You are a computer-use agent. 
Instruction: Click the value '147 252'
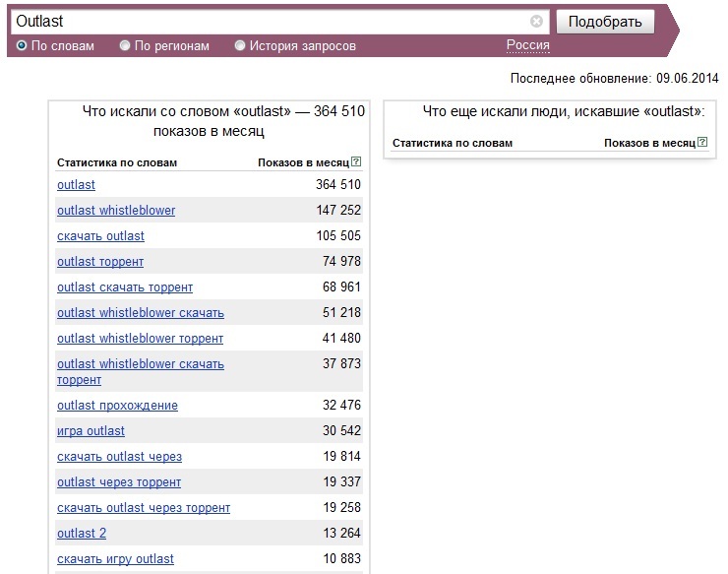[338, 210]
